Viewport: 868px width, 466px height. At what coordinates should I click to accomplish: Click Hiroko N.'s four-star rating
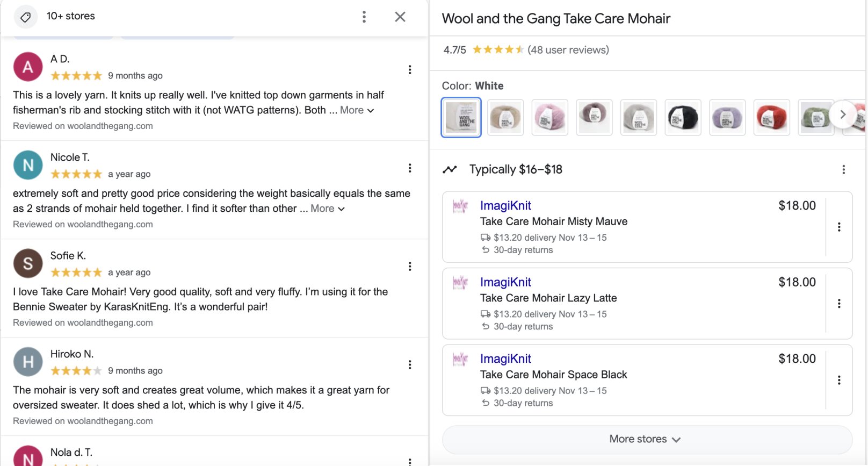click(76, 371)
